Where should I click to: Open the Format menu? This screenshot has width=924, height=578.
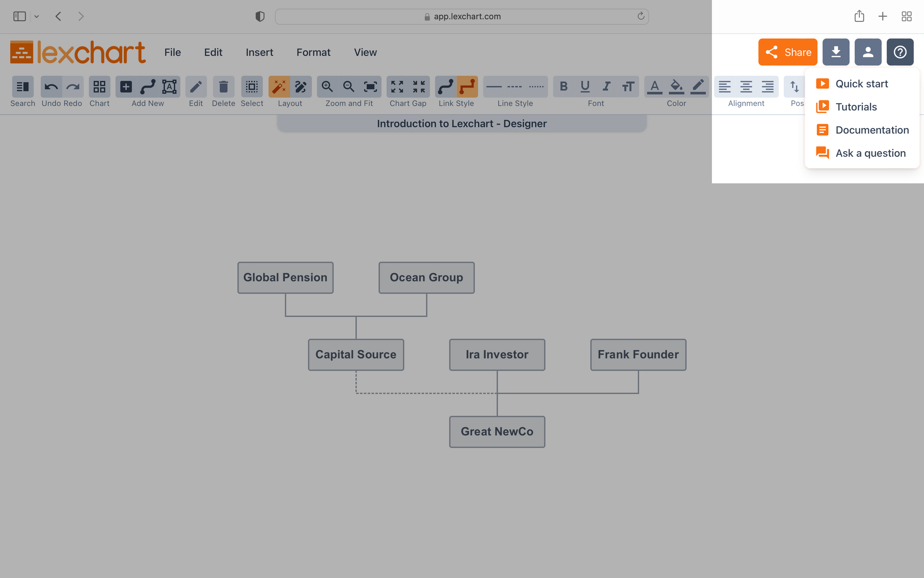(313, 52)
